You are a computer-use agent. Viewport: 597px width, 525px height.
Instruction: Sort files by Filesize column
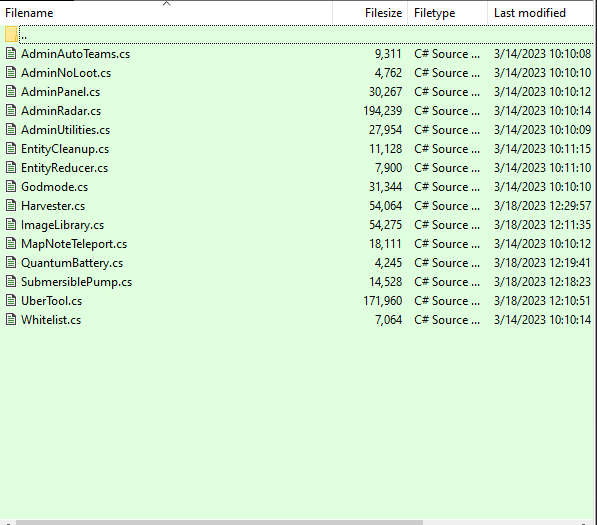(383, 13)
